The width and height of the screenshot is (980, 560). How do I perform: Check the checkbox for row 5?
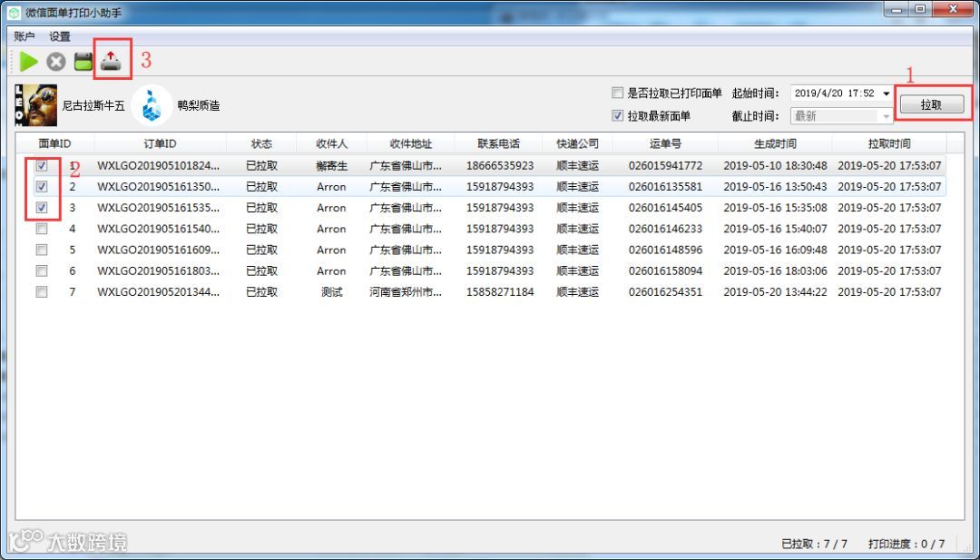click(x=42, y=250)
